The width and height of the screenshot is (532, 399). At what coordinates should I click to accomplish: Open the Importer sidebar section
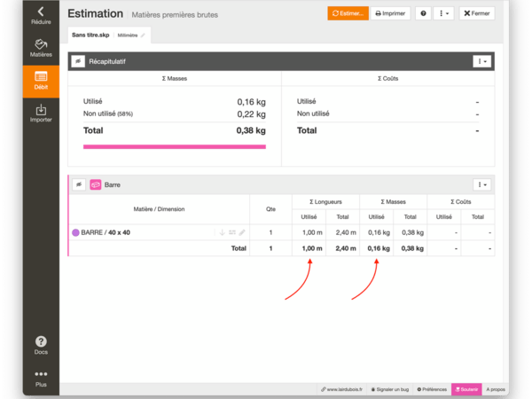[40, 113]
